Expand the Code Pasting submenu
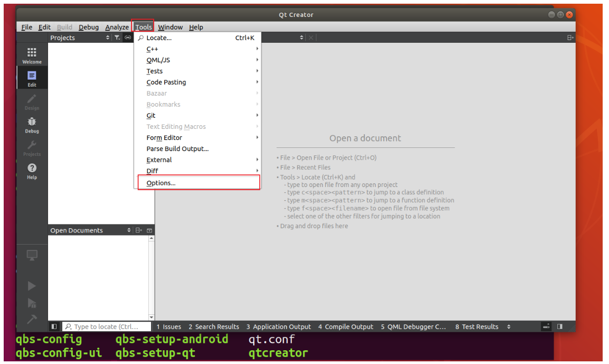Image resolution: width=609 pixels, height=364 pixels. [198, 82]
